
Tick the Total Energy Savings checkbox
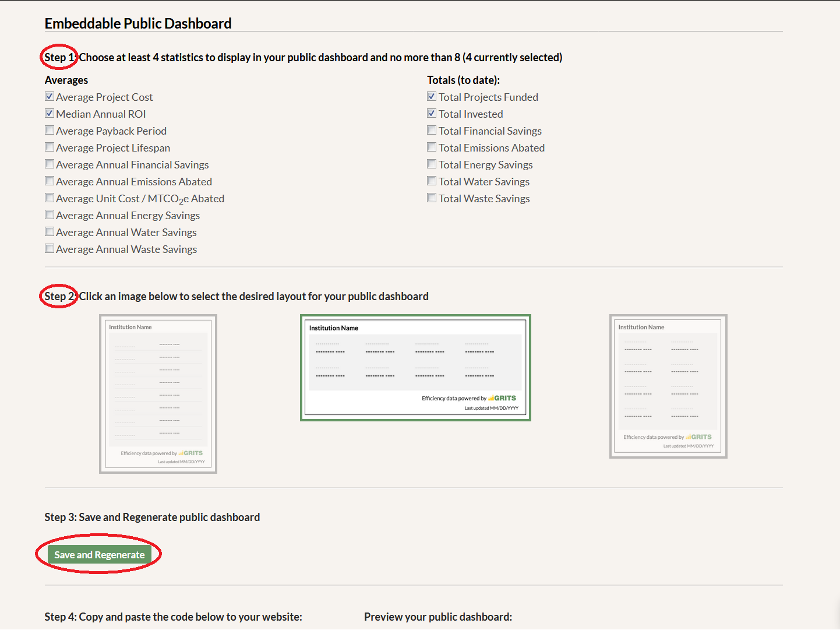point(432,164)
